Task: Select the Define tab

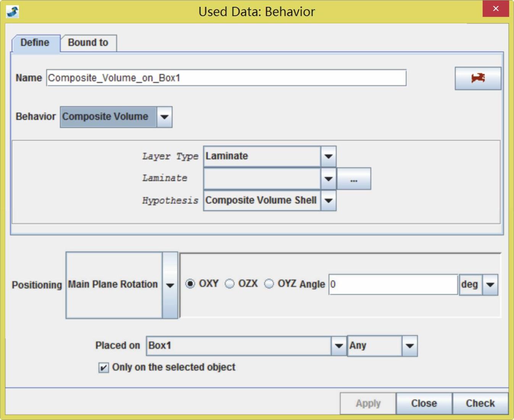Action: [x=35, y=43]
